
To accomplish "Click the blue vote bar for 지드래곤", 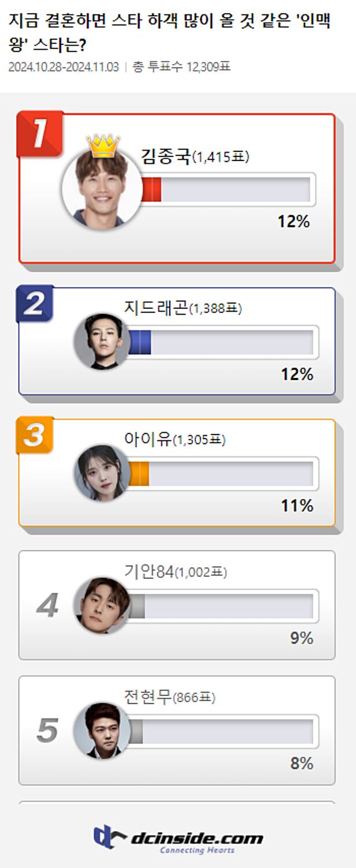I will [x=139, y=342].
